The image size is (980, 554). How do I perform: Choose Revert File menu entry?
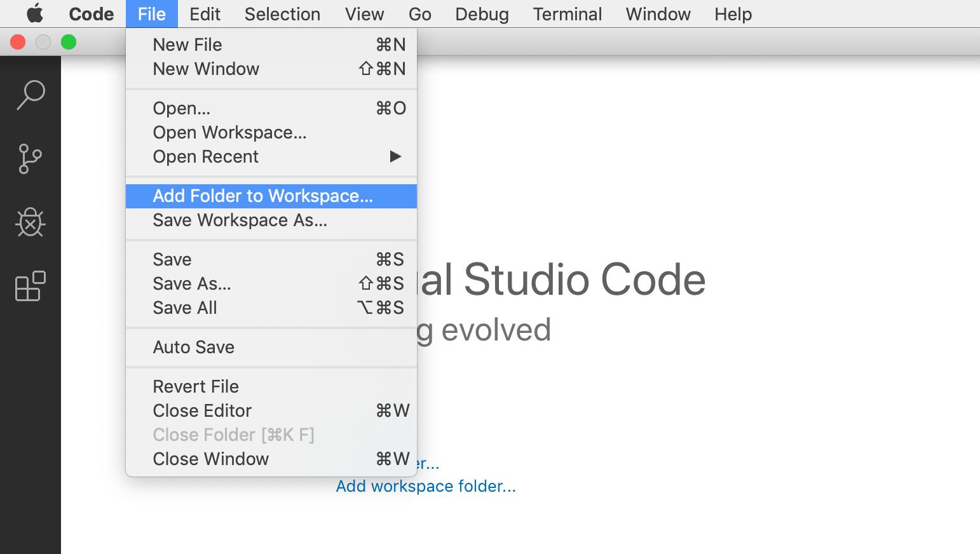[271, 386]
